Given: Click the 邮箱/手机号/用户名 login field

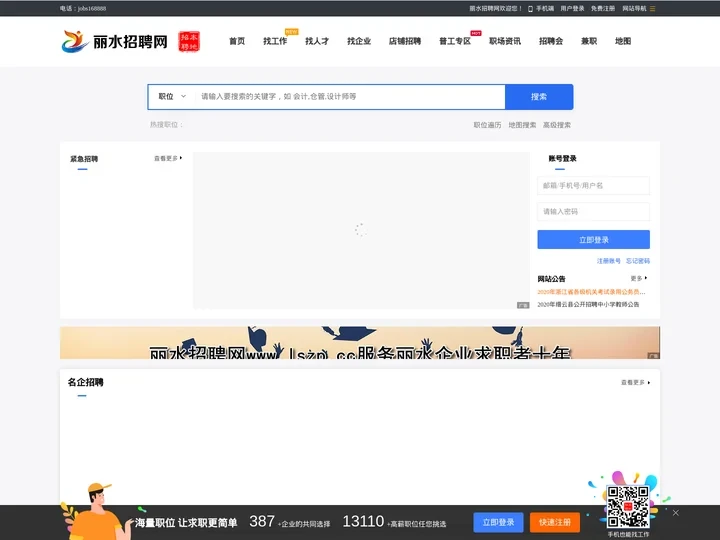Looking at the screenshot, I should [x=593, y=186].
